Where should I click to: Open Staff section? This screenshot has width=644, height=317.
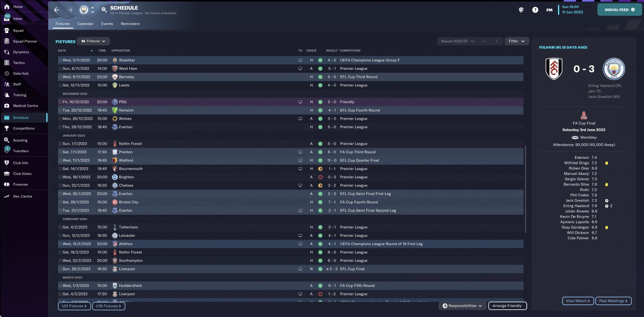(x=17, y=84)
